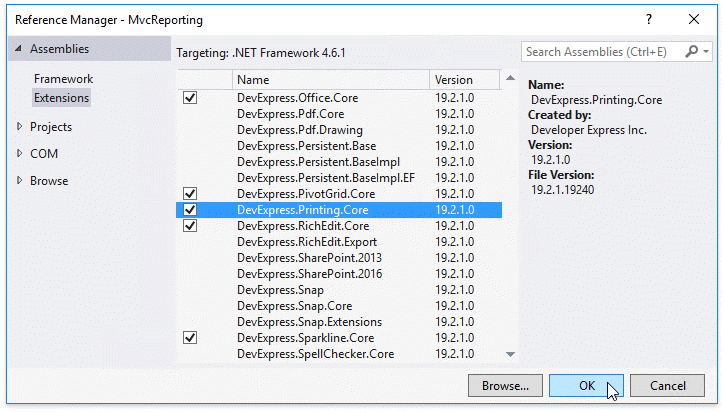Expand the Projects section
Viewport: 724px width, 412px height.
[x=19, y=127]
